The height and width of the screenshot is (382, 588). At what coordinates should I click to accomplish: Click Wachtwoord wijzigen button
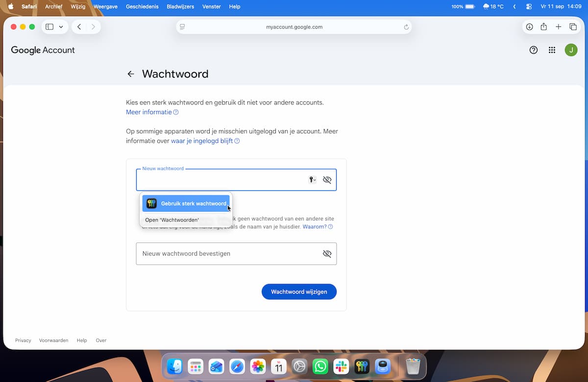(x=299, y=292)
